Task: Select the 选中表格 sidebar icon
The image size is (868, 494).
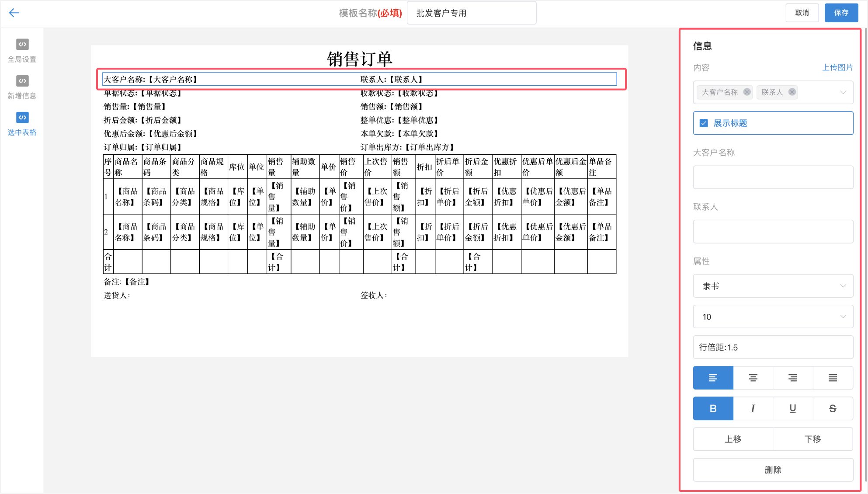Action: click(22, 118)
